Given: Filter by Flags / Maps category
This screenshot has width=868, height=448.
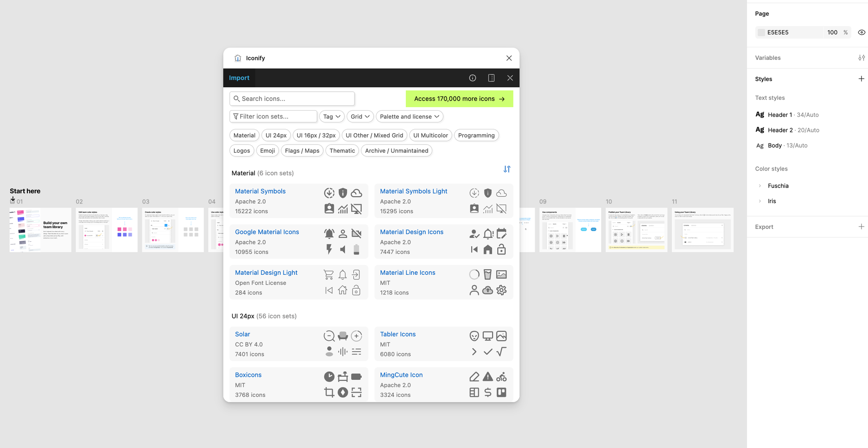Looking at the screenshot, I should tap(302, 151).
